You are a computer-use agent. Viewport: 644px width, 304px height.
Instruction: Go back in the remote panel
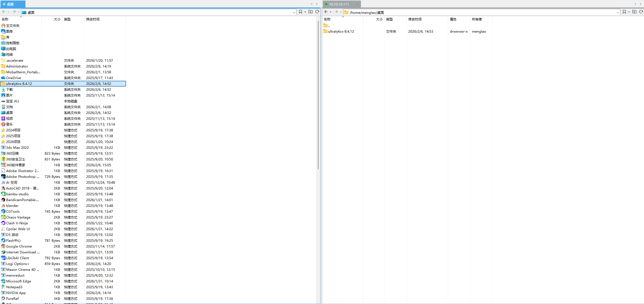(x=326, y=12)
